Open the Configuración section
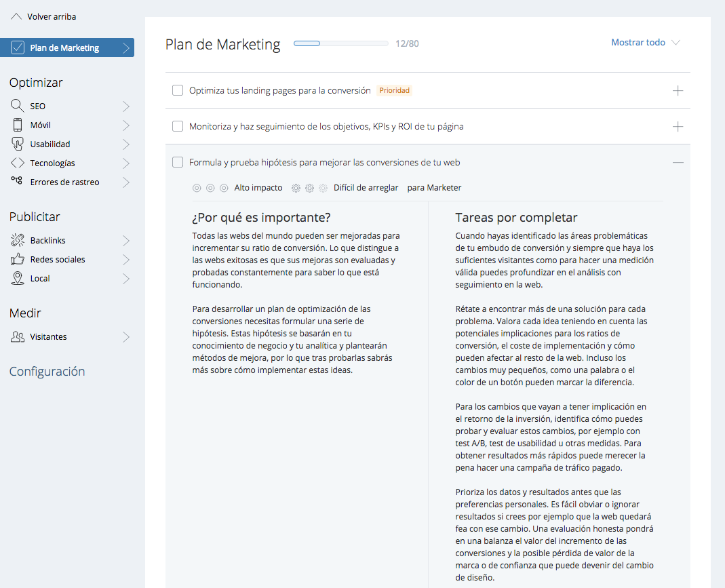The image size is (725, 588). tap(47, 372)
